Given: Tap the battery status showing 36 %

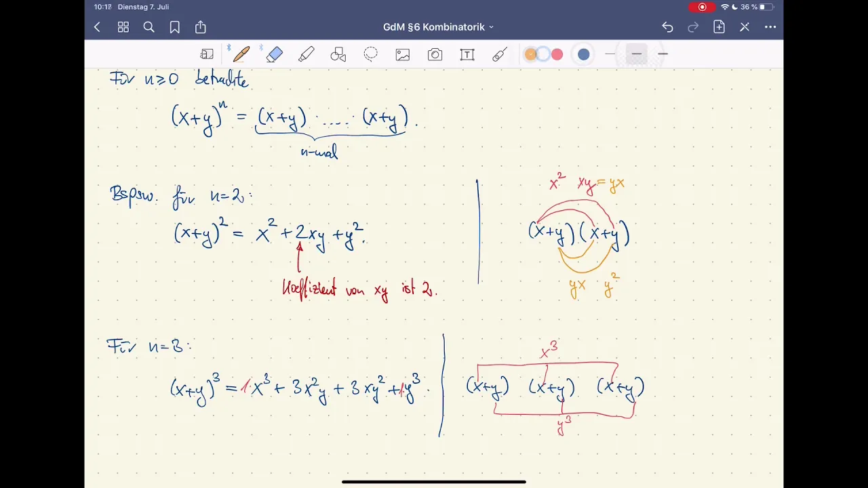Looking at the screenshot, I should coord(757,7).
